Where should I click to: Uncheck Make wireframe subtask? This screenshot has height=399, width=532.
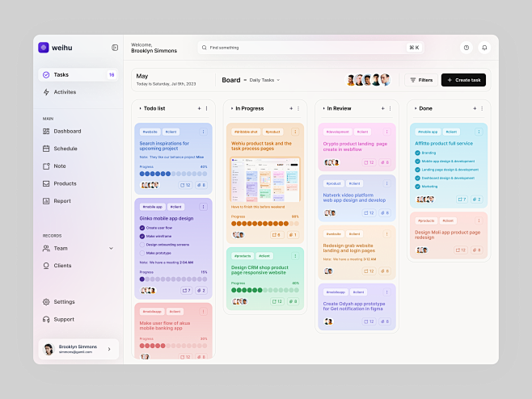click(x=142, y=237)
